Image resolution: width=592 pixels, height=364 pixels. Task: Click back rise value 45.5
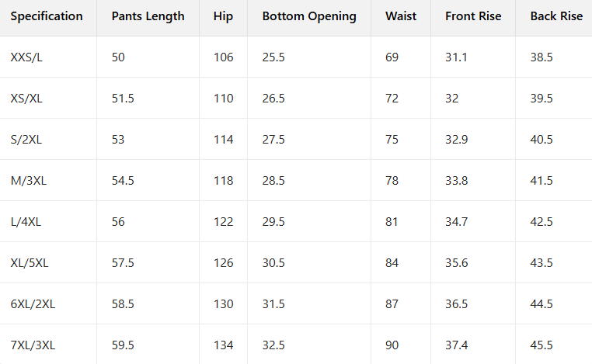coord(542,345)
